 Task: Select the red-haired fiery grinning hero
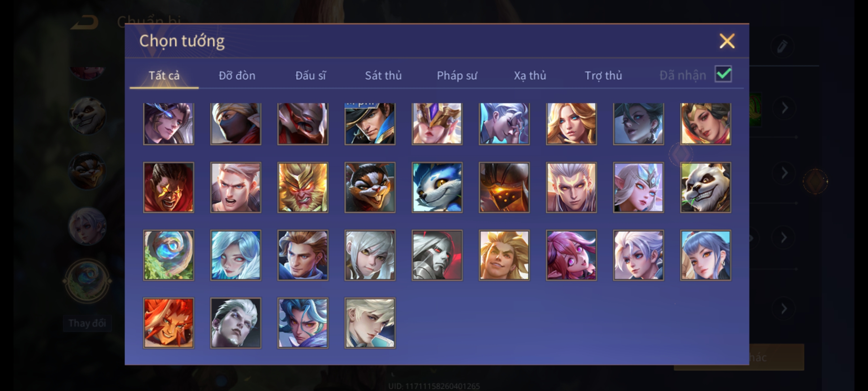coord(169,323)
